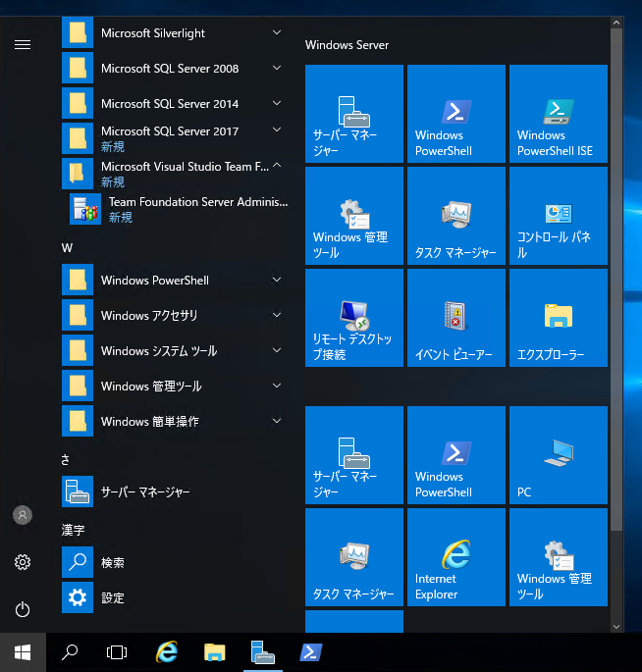Expand Windows アクセサリ folder chevron
The image size is (642, 672).
(x=277, y=315)
